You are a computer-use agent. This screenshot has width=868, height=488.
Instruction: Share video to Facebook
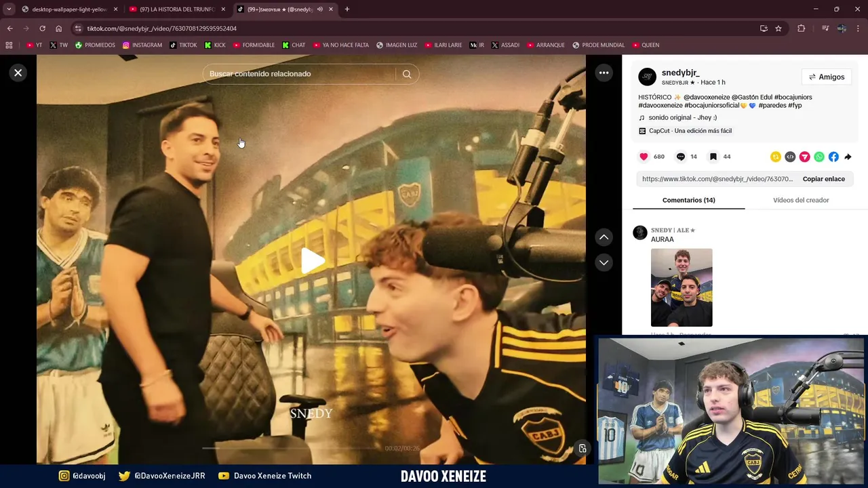pos(833,157)
